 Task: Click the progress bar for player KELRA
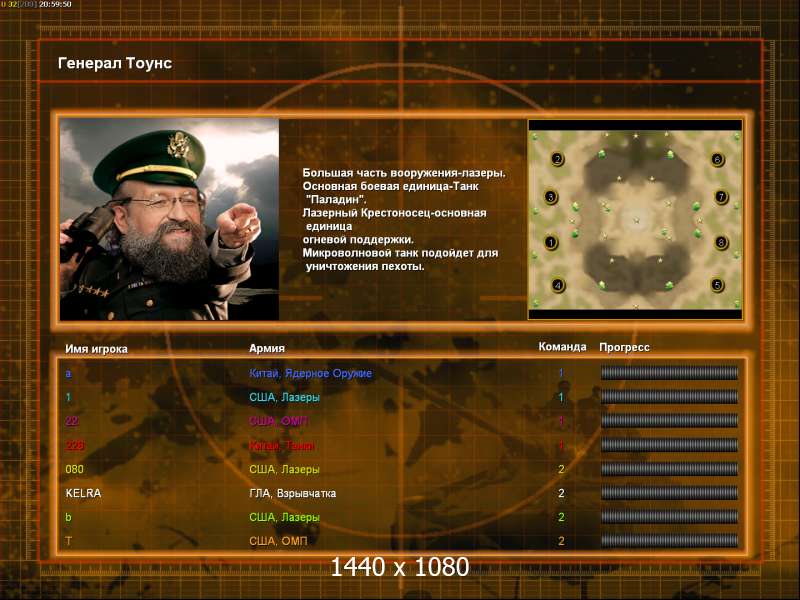pyautogui.click(x=669, y=493)
